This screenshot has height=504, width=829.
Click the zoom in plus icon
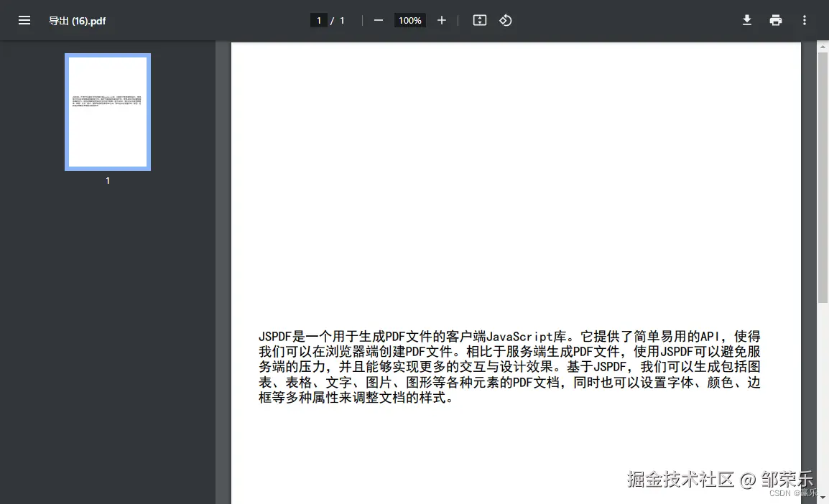442,20
